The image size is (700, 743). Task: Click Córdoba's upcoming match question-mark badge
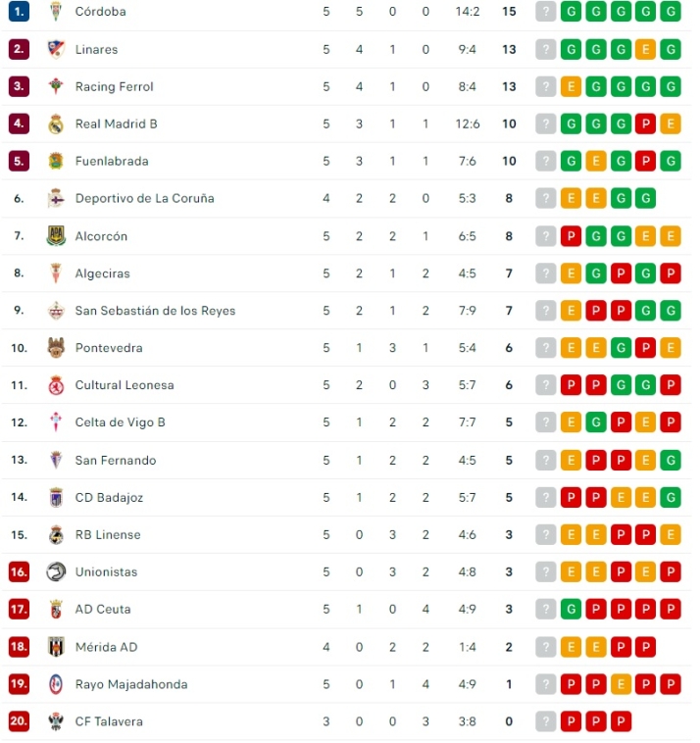coord(546,12)
